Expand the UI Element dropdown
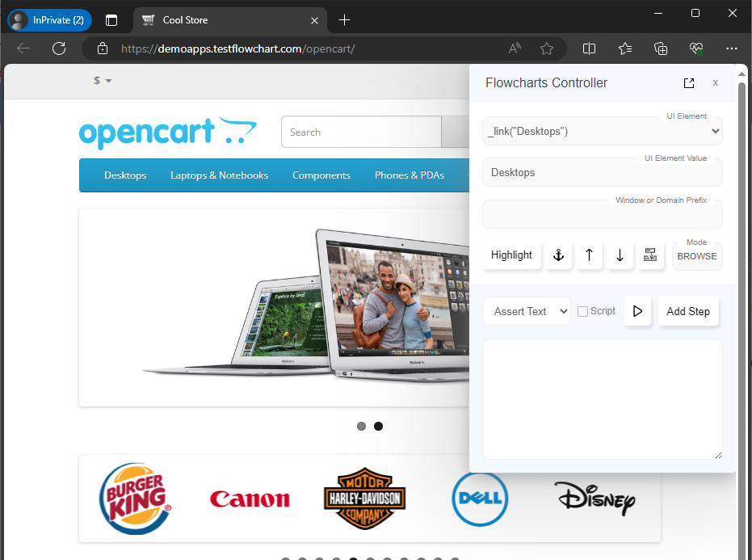The width and height of the screenshot is (752, 560). tap(602, 131)
